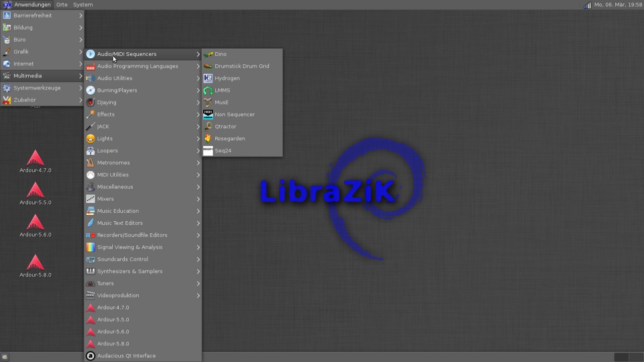Expand the Music Education submenu arrow
The height and width of the screenshot is (362, 644).
coord(198,211)
